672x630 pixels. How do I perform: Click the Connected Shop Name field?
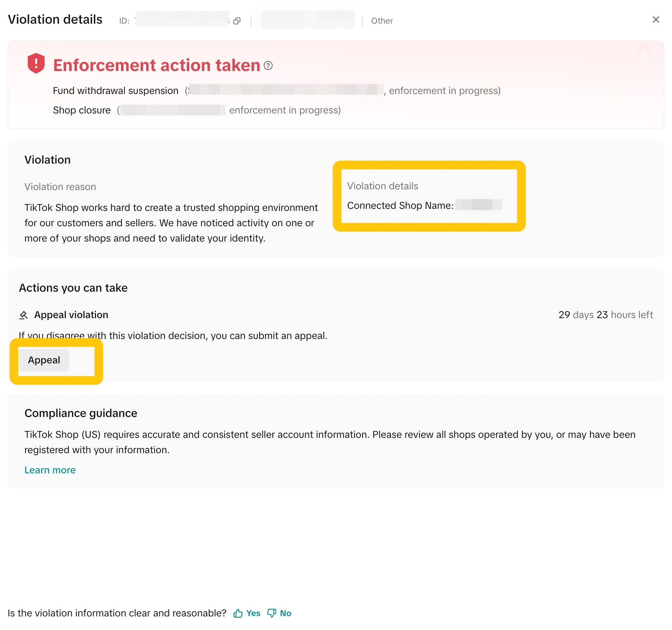coord(424,205)
